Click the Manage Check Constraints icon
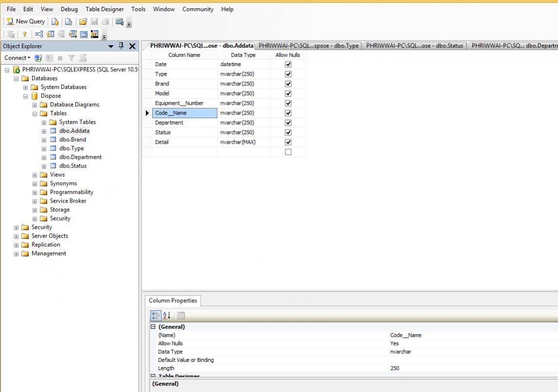 click(83, 34)
